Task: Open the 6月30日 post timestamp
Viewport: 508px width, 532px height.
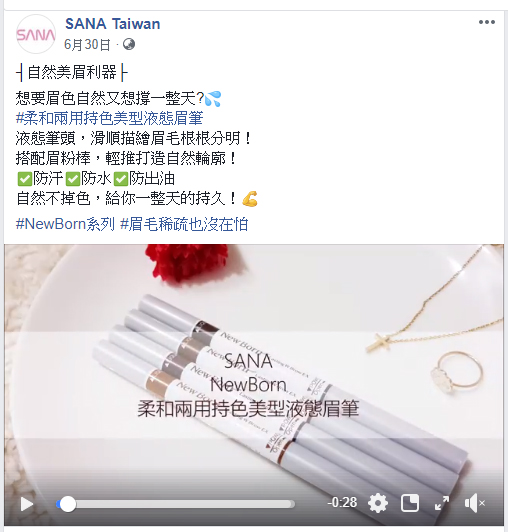Action: 87,44
